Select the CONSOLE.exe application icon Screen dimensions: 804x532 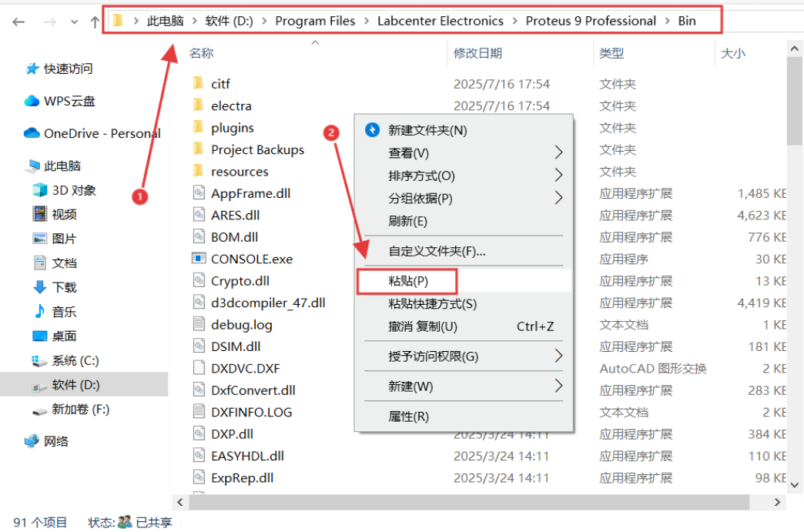[199, 259]
